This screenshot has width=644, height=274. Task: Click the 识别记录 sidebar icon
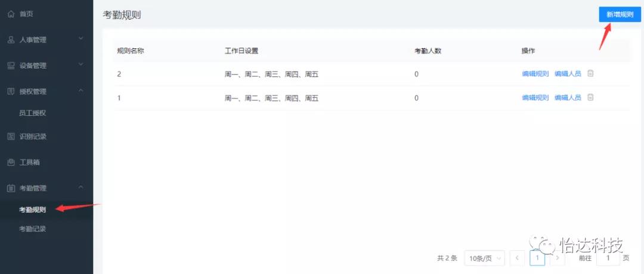tap(11, 137)
